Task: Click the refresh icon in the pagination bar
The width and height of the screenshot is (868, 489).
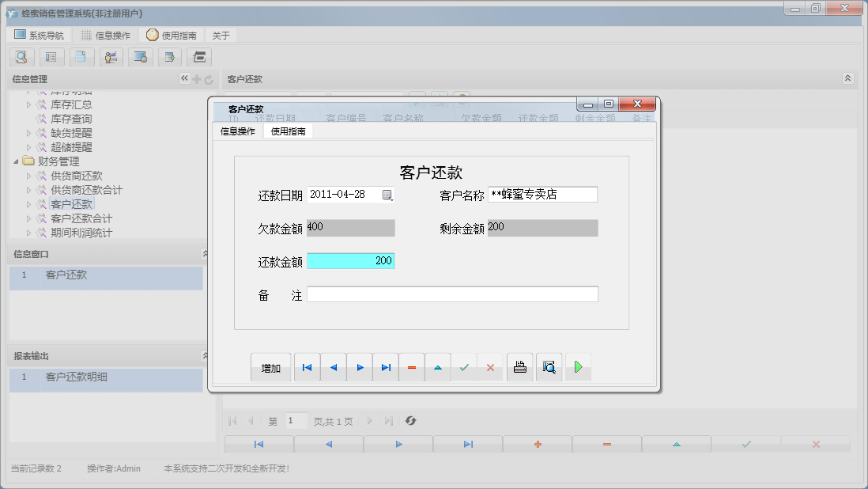Action: [x=410, y=420]
